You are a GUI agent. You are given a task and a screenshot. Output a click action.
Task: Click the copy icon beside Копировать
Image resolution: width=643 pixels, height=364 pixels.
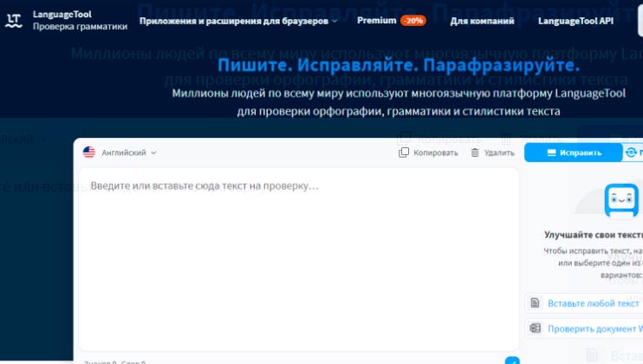(404, 153)
